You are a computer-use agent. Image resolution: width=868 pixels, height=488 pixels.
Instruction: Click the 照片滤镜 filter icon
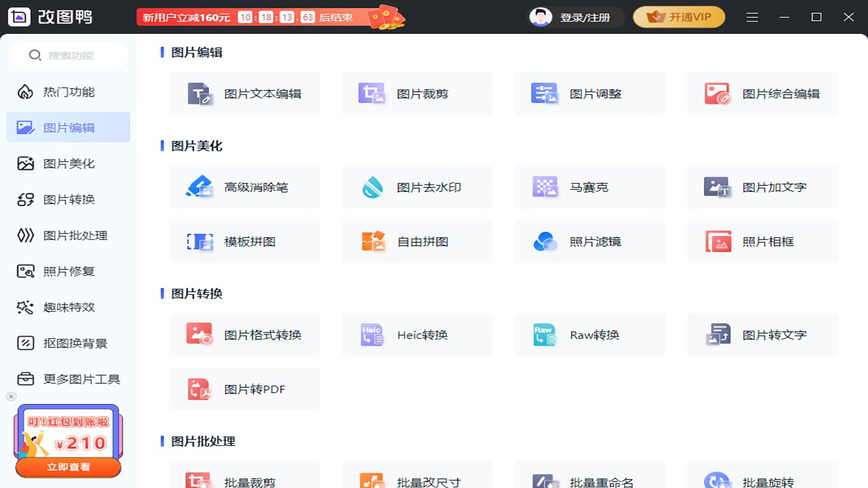(545, 241)
